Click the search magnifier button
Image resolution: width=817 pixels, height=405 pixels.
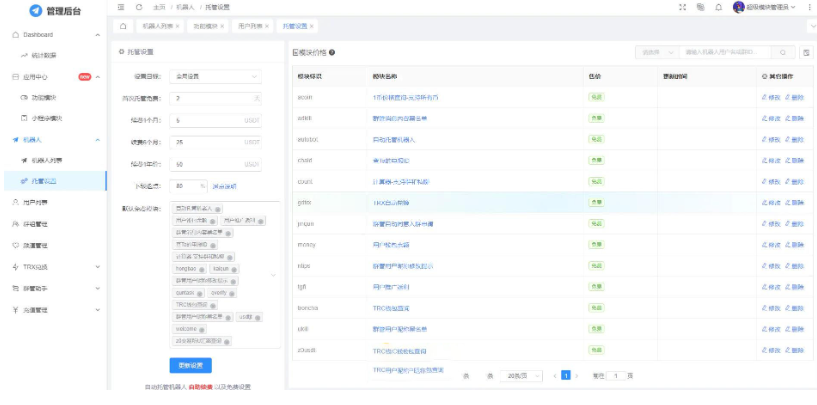click(782, 52)
